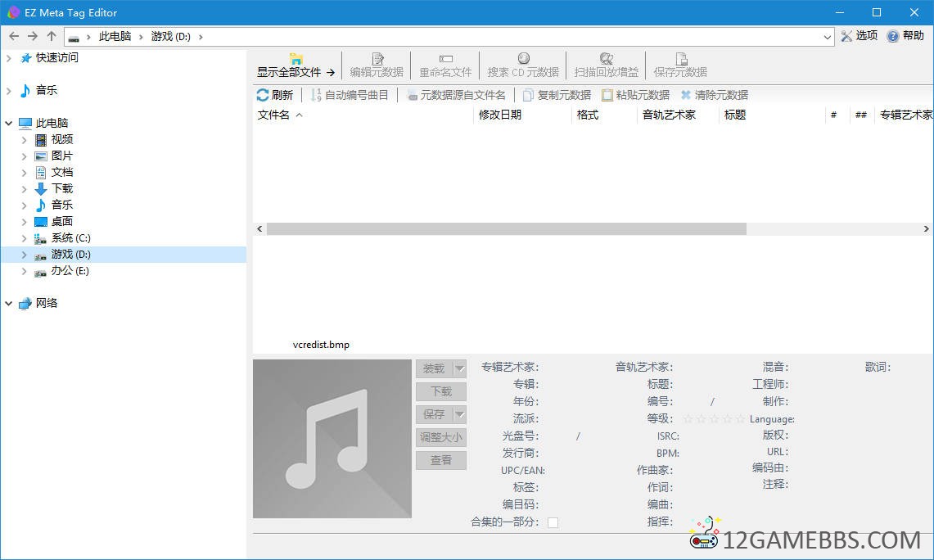Select 快速访问 in the folder tree
This screenshot has height=560, width=934.
[56, 58]
